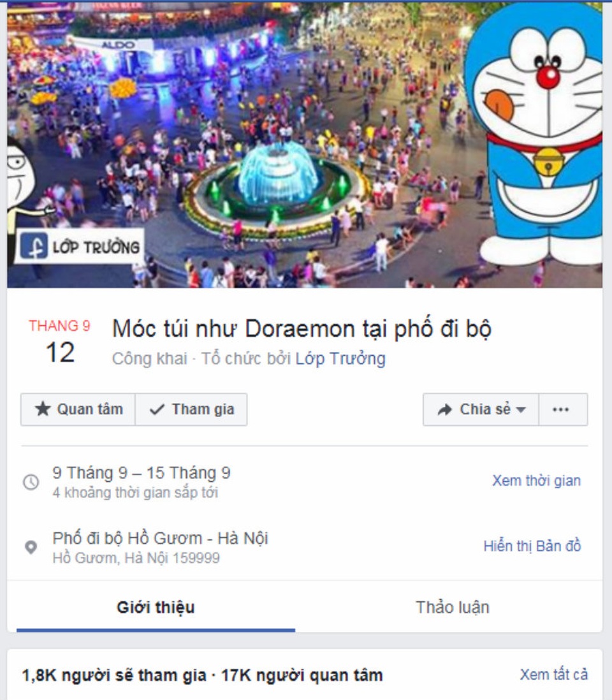Select the Giới thiệu tab

point(156,607)
